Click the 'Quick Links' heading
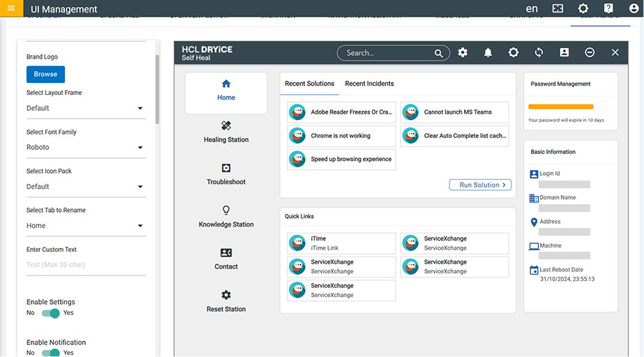This screenshot has width=644, height=357. (299, 216)
